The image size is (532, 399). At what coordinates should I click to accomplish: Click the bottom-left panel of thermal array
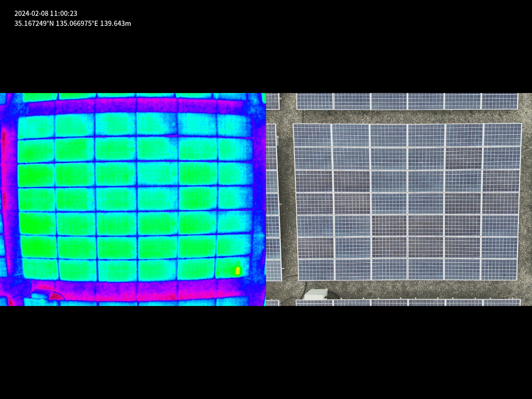pos(40,269)
